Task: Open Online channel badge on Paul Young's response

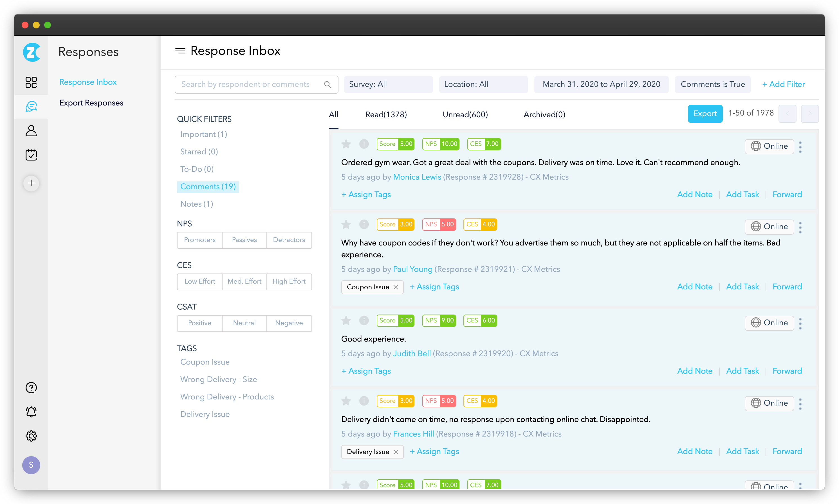Action: pos(769,227)
